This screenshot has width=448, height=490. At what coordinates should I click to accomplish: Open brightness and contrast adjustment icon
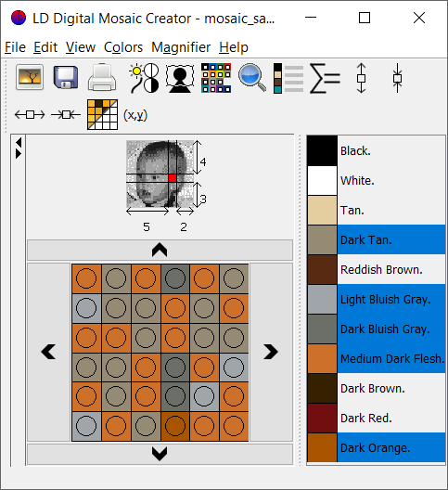tap(144, 78)
